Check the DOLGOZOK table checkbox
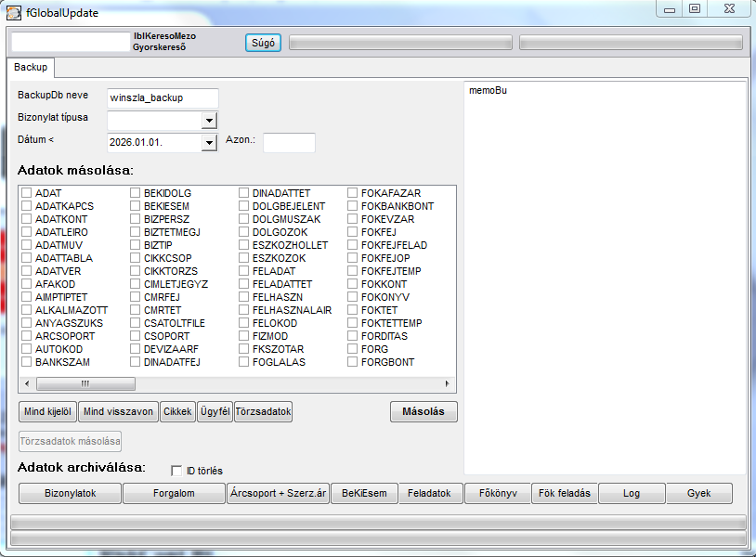The width and height of the screenshot is (756, 557). click(244, 232)
